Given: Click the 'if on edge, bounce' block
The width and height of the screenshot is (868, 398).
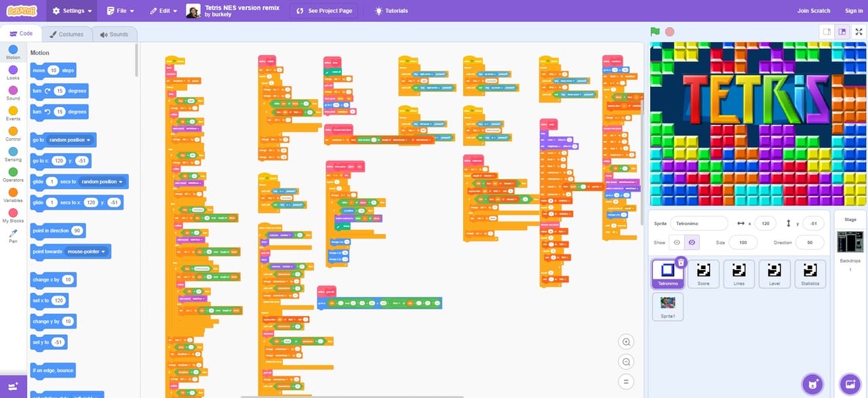Looking at the screenshot, I should (x=53, y=370).
